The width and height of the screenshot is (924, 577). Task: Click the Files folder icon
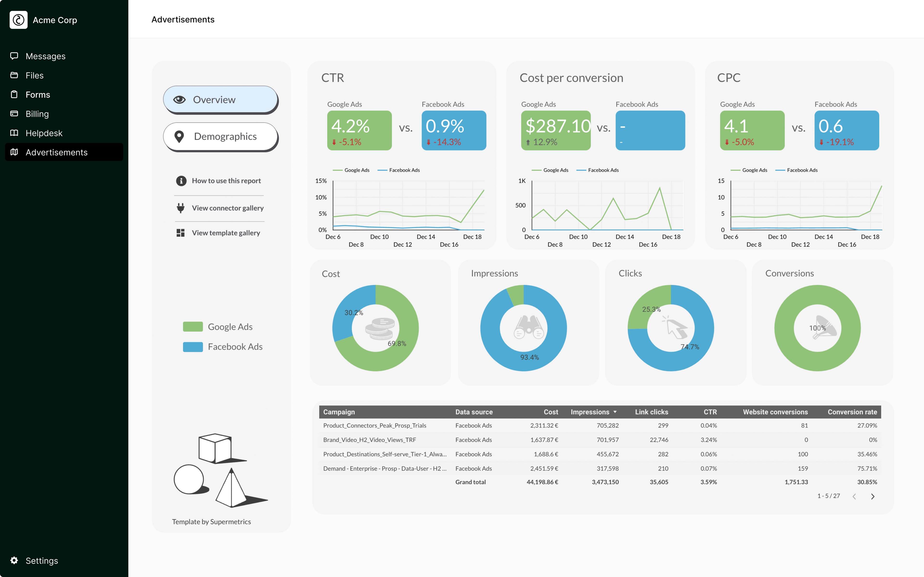(14, 75)
